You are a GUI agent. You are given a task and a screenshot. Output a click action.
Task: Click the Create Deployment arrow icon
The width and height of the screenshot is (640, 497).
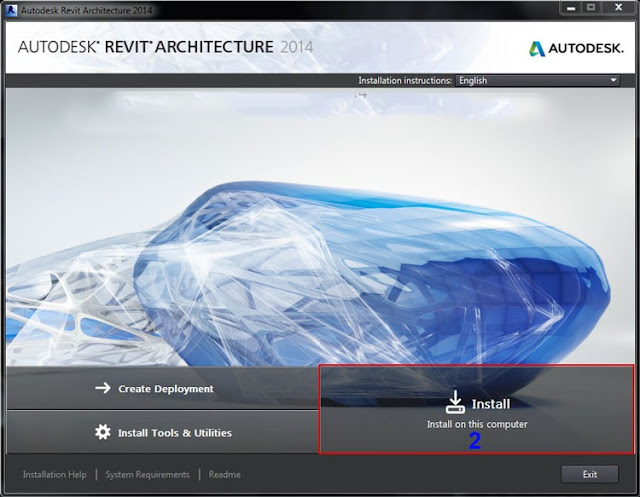[x=103, y=388]
